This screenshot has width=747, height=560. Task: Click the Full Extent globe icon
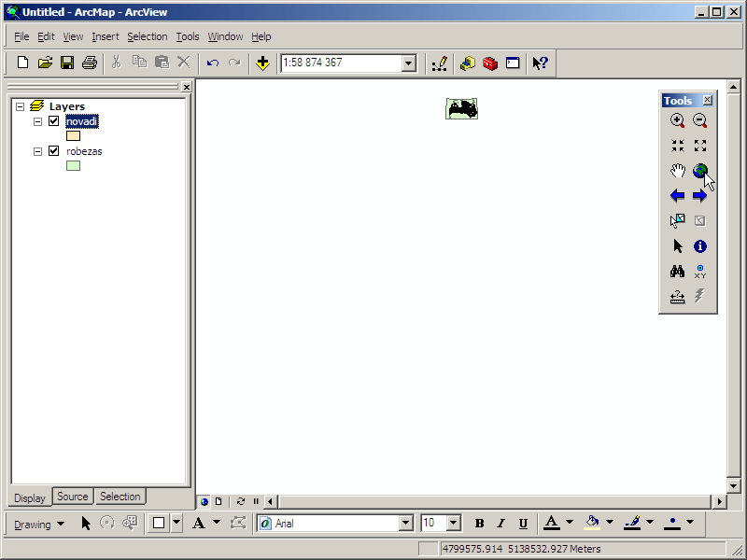(x=699, y=171)
